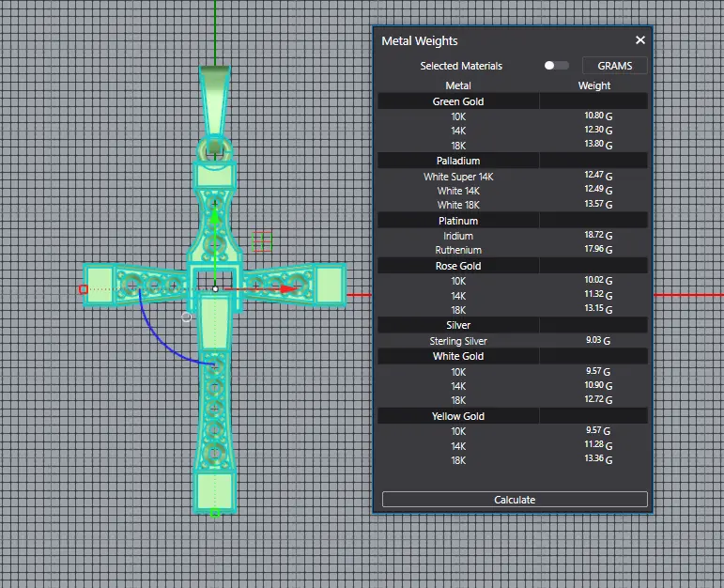Click the green Y-axis gumball move arrow
Screen dimensions: 724x588
[x=215, y=218]
